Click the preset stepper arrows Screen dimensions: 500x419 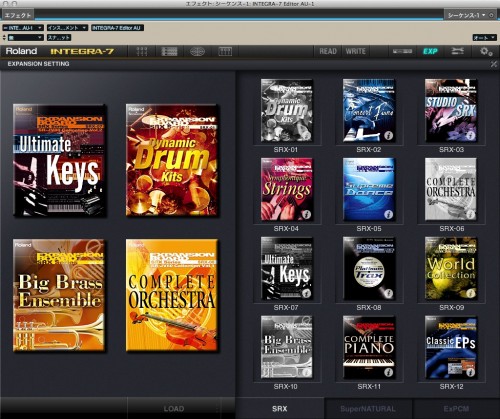pyautogui.click(x=4, y=38)
